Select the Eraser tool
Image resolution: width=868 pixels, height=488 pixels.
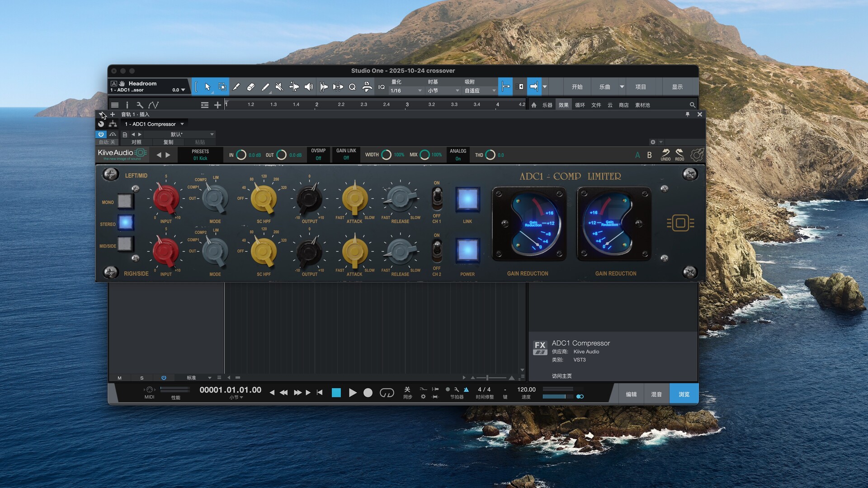250,87
